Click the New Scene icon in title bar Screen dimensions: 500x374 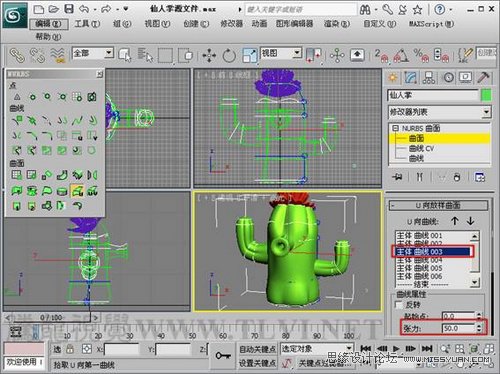pos(39,9)
